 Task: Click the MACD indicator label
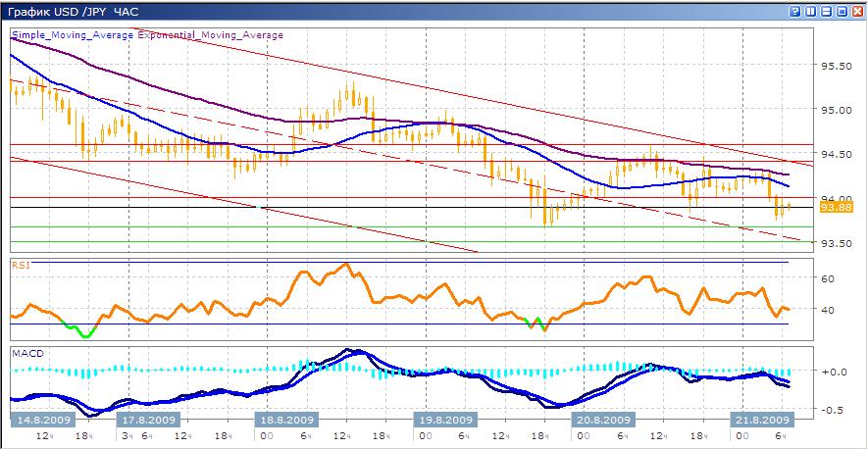(x=26, y=352)
